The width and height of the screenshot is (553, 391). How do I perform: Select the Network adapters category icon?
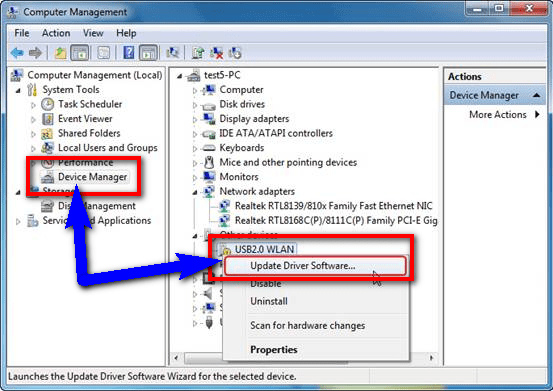pos(209,191)
